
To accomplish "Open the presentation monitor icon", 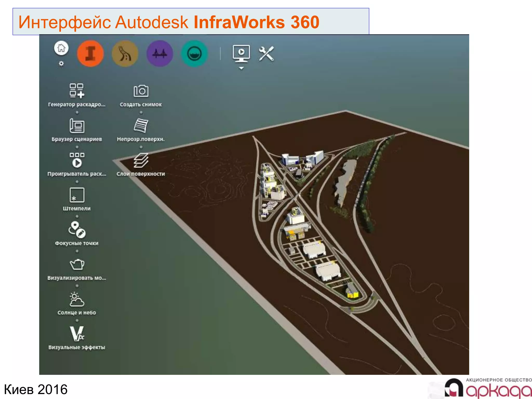I will 241,54.
